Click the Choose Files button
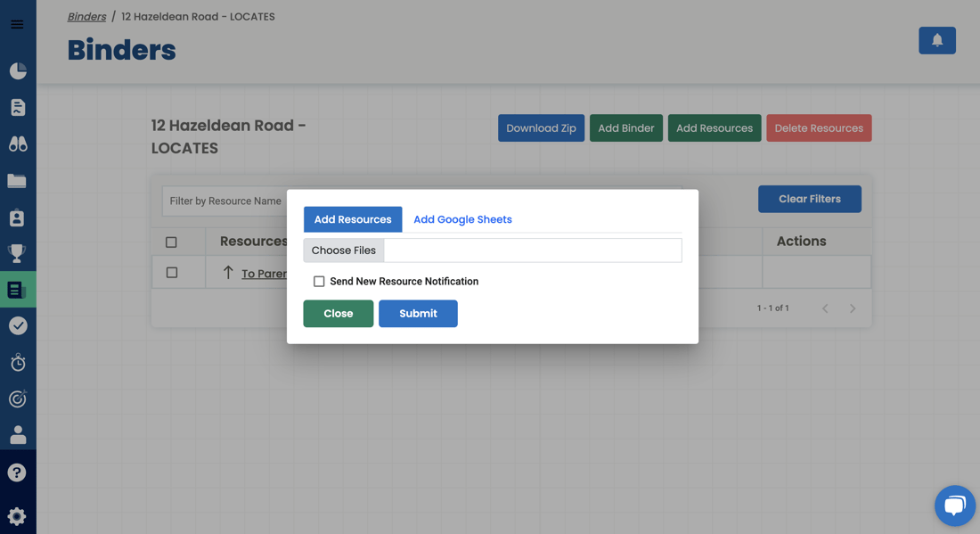This screenshot has width=980, height=534. 344,251
